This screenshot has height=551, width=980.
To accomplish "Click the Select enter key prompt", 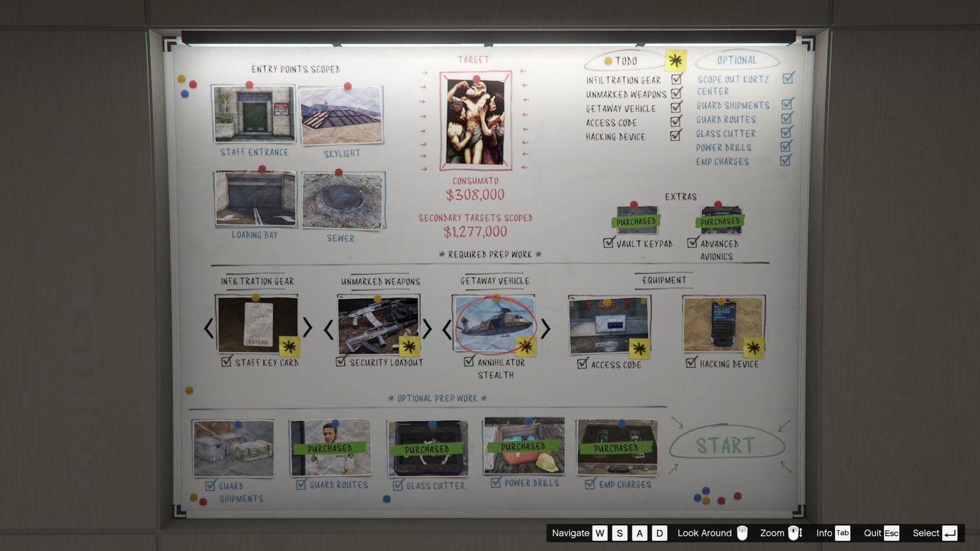I will (950, 533).
